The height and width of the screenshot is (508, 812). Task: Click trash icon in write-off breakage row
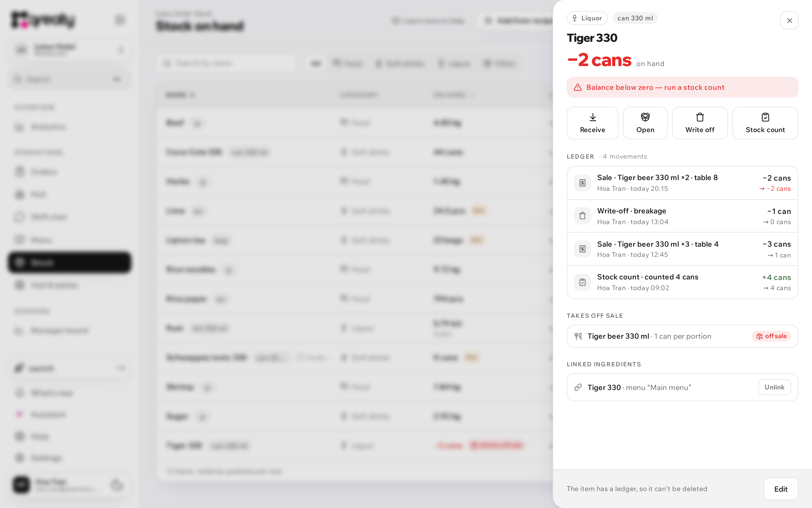[582, 216]
